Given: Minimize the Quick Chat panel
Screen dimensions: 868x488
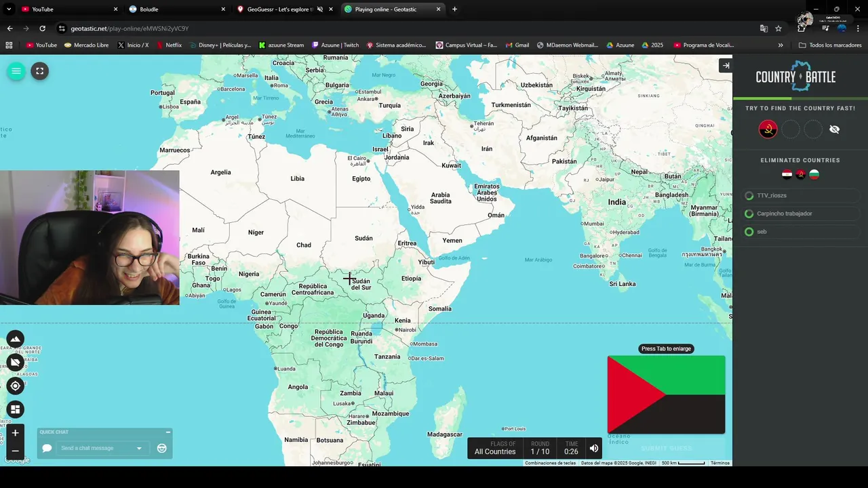Looking at the screenshot, I should [167, 432].
